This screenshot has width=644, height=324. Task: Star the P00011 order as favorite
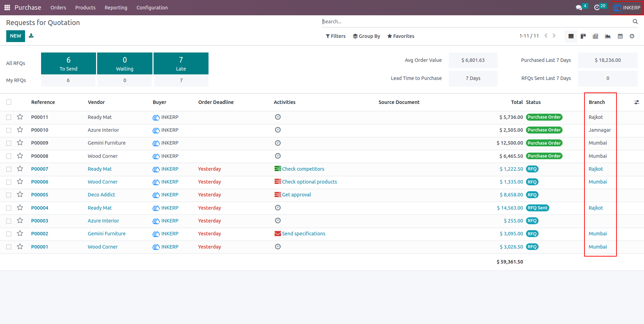(20, 117)
